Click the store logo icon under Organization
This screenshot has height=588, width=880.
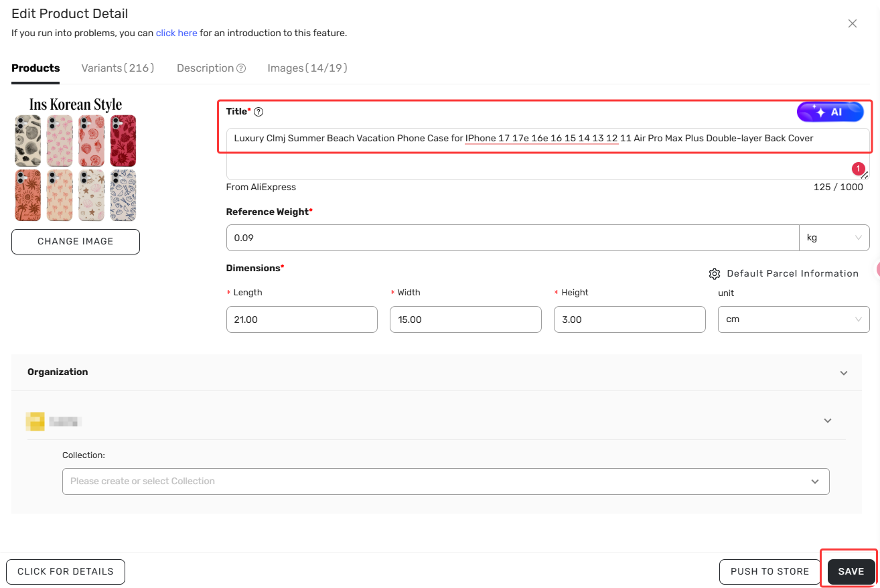[35, 421]
